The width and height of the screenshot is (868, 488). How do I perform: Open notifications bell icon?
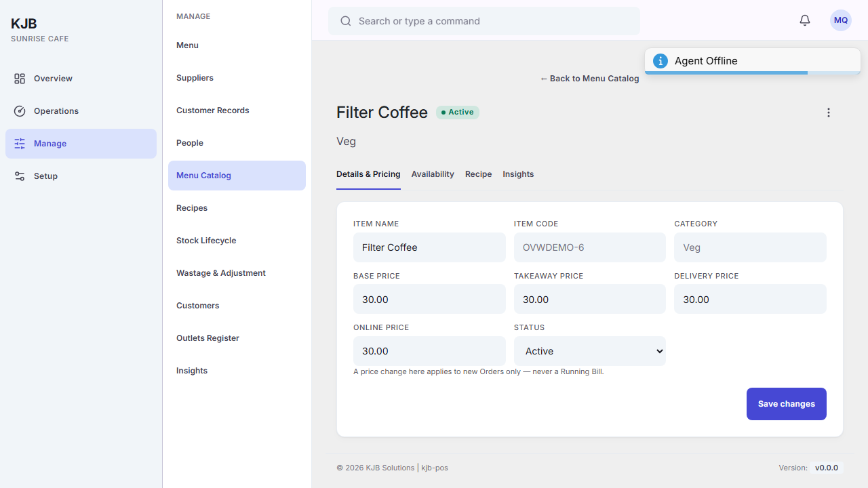click(x=805, y=20)
